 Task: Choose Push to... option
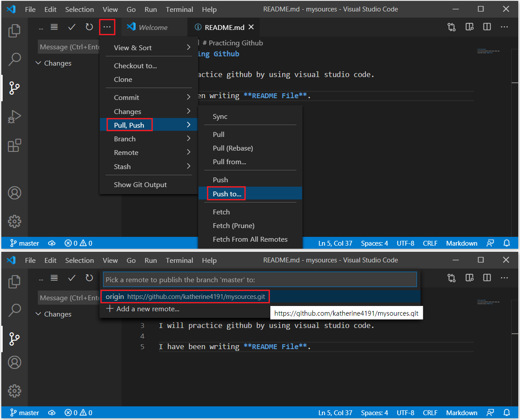click(250, 194)
